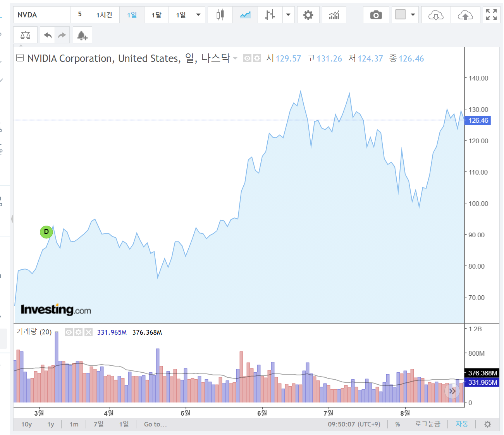Click the 09:50:07 (UTC+9) timezone
The height and width of the screenshot is (435, 504).
pyautogui.click(x=354, y=424)
